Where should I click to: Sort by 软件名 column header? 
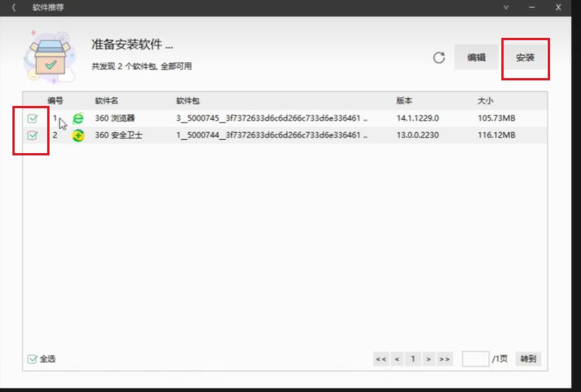coord(106,101)
